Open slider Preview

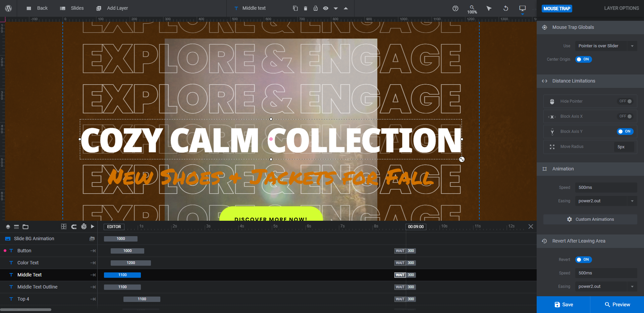[617, 305]
